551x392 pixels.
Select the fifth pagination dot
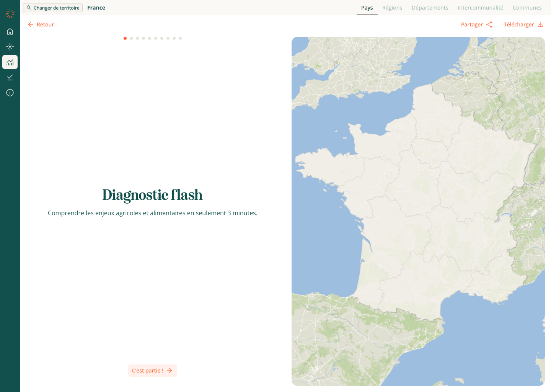pyautogui.click(x=150, y=38)
